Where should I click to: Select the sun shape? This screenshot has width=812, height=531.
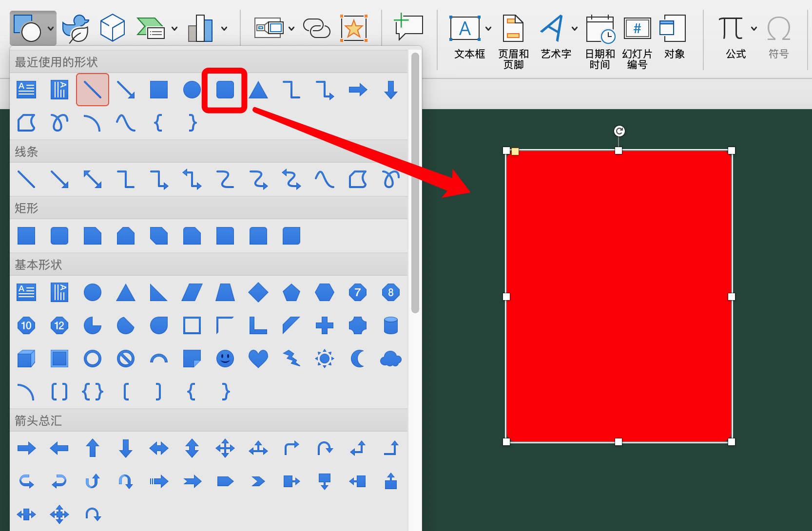click(x=324, y=359)
